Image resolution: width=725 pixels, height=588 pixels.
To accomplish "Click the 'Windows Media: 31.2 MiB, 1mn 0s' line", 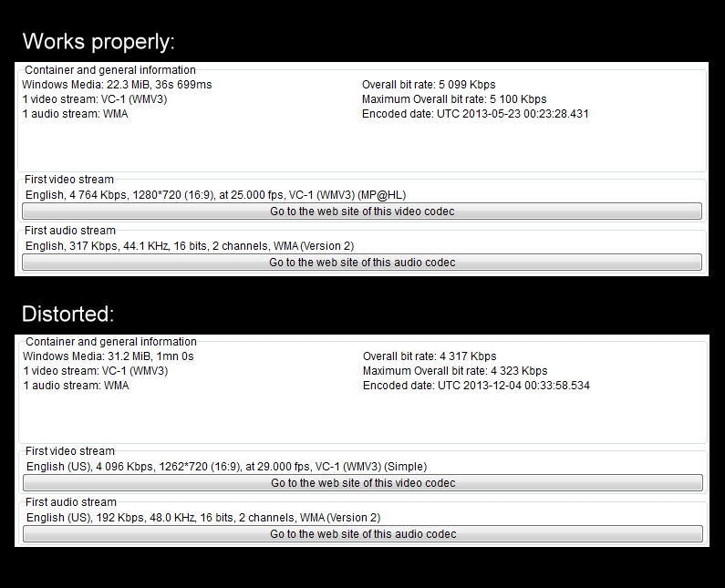I will click(x=109, y=356).
